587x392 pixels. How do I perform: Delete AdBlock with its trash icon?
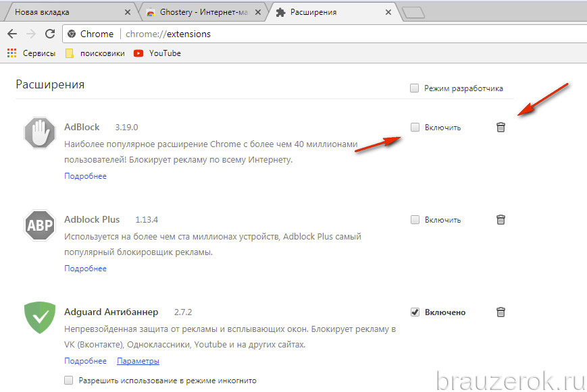(x=501, y=127)
